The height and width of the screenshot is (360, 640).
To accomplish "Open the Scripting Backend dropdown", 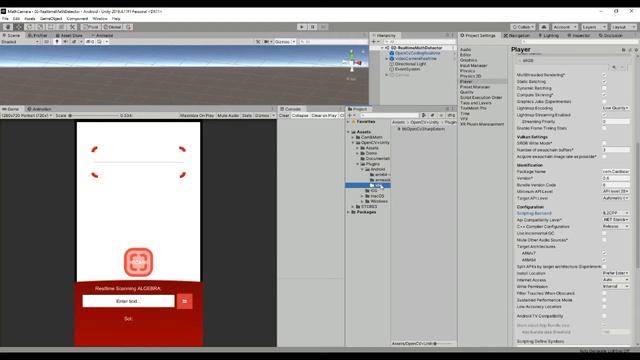I will coord(616,213).
